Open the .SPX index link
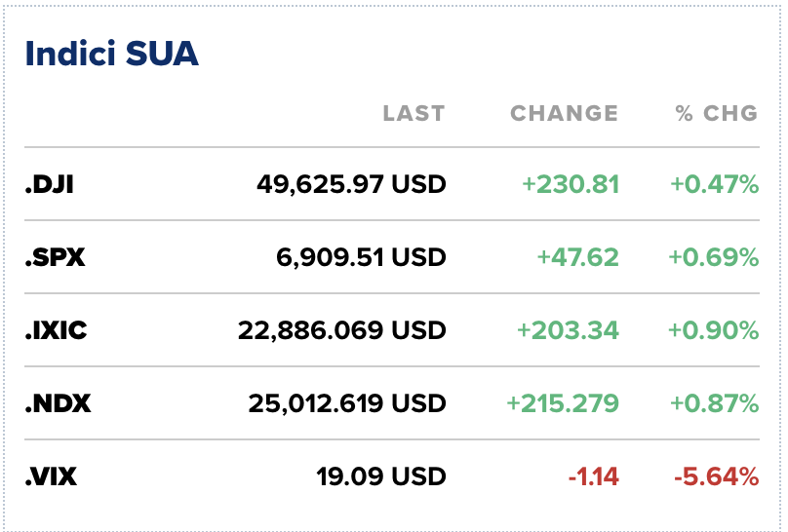Viewport: 788px width, 532px height. pyautogui.click(x=54, y=257)
